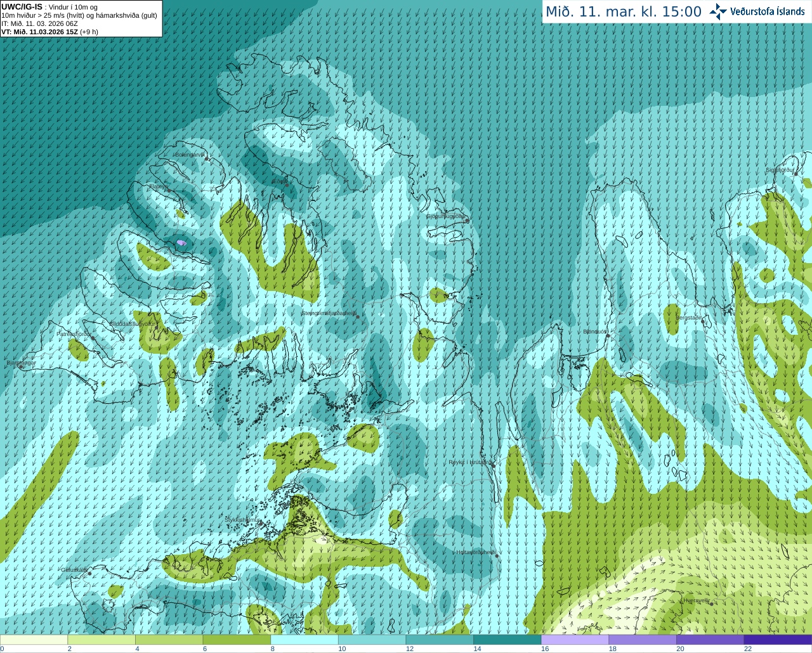Click the 10–12 turquoise legend swatch
The width and height of the screenshot is (812, 653).
tap(372, 640)
